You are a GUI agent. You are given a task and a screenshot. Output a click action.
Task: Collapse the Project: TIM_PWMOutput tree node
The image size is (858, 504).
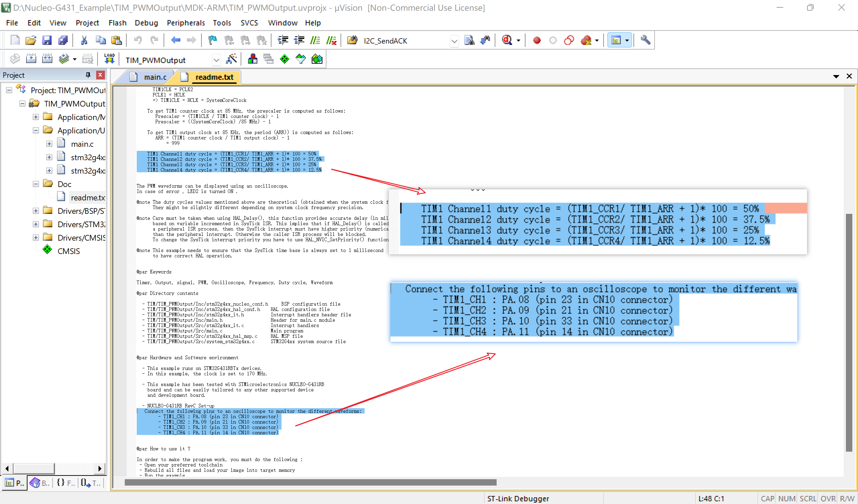[9, 90]
